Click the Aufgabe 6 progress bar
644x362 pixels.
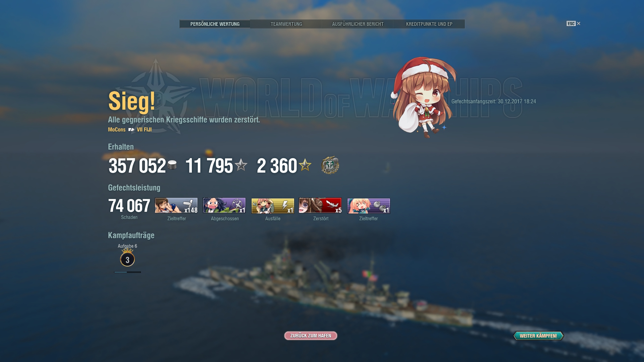click(x=127, y=272)
